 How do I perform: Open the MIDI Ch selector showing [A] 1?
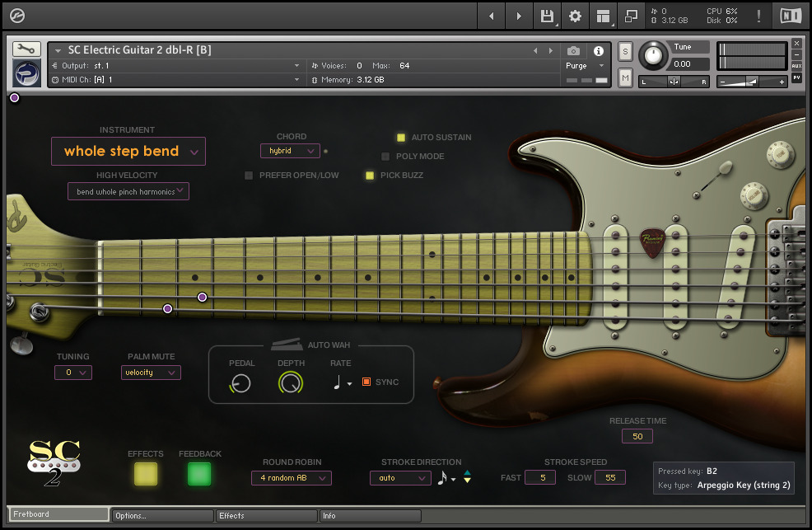point(175,80)
